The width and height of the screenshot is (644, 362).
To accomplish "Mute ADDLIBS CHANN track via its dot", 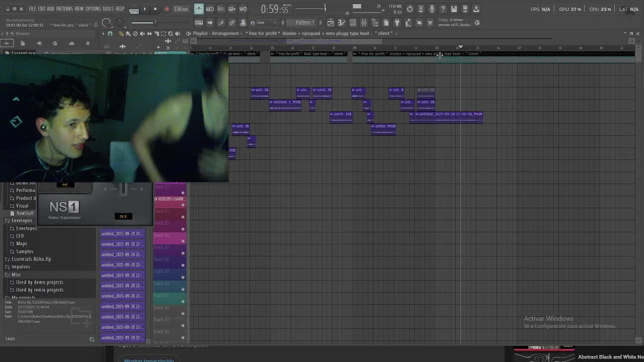I will point(183,205).
